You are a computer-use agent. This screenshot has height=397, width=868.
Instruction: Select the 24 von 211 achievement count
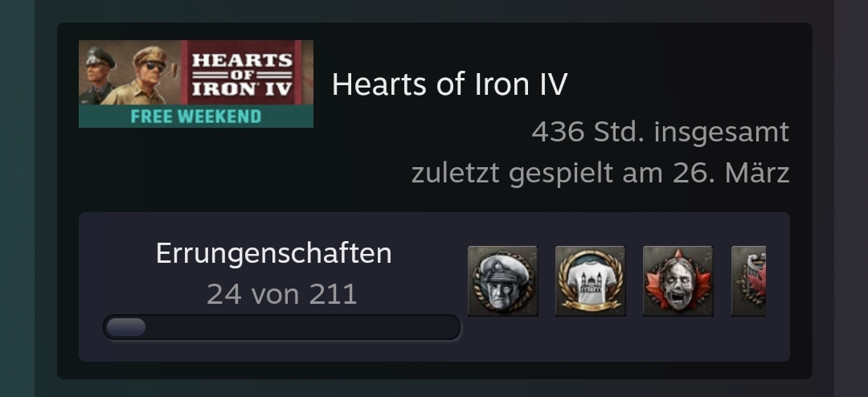tap(282, 294)
